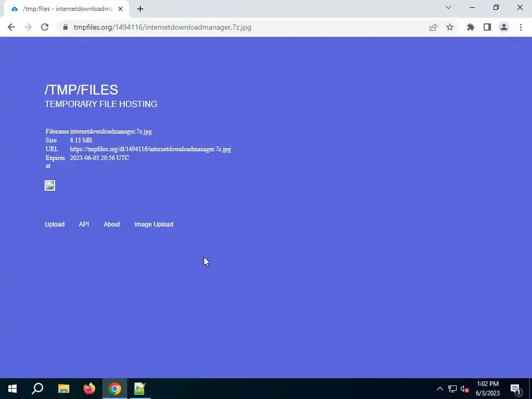Open the API link

(84, 224)
